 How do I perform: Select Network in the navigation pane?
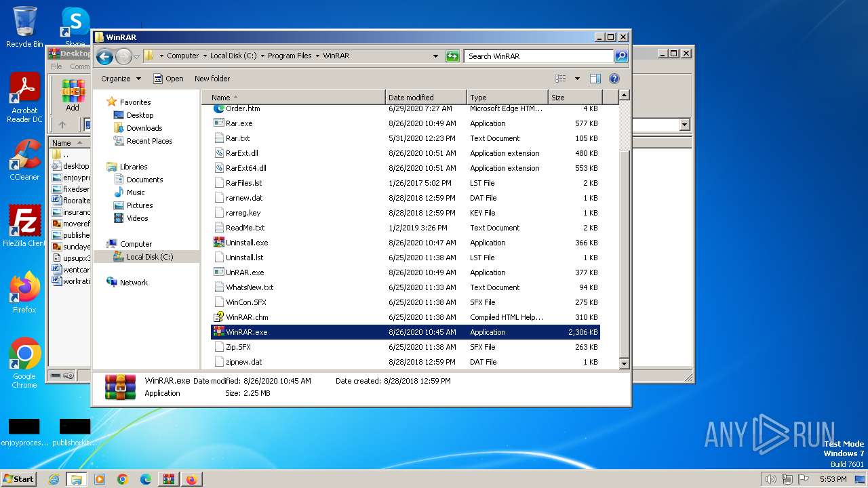(134, 283)
